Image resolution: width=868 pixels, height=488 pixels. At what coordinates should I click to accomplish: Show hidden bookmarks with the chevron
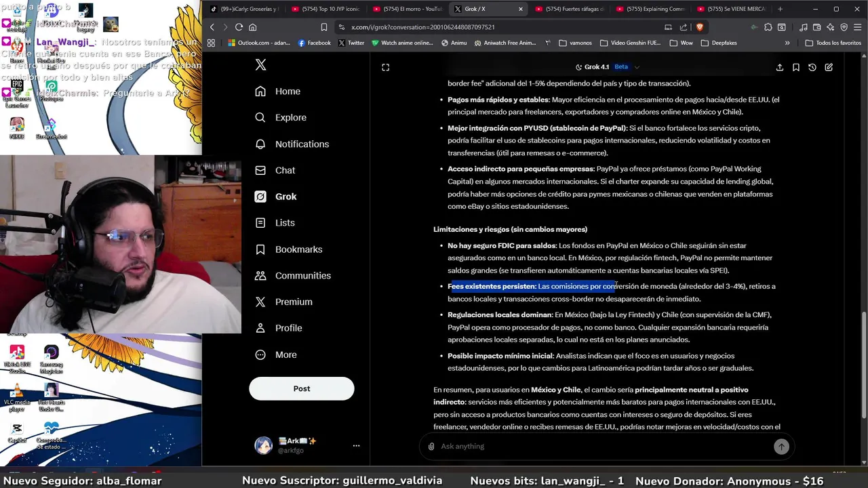coord(787,43)
